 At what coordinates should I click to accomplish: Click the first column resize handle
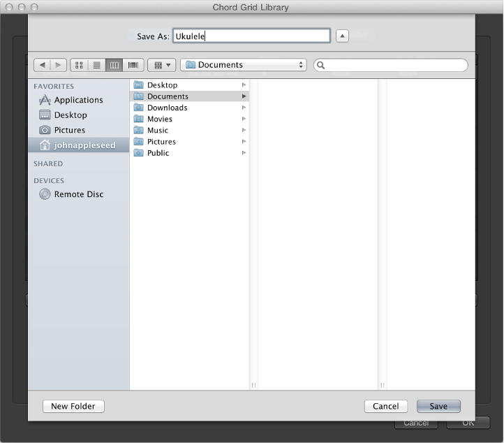click(x=253, y=385)
